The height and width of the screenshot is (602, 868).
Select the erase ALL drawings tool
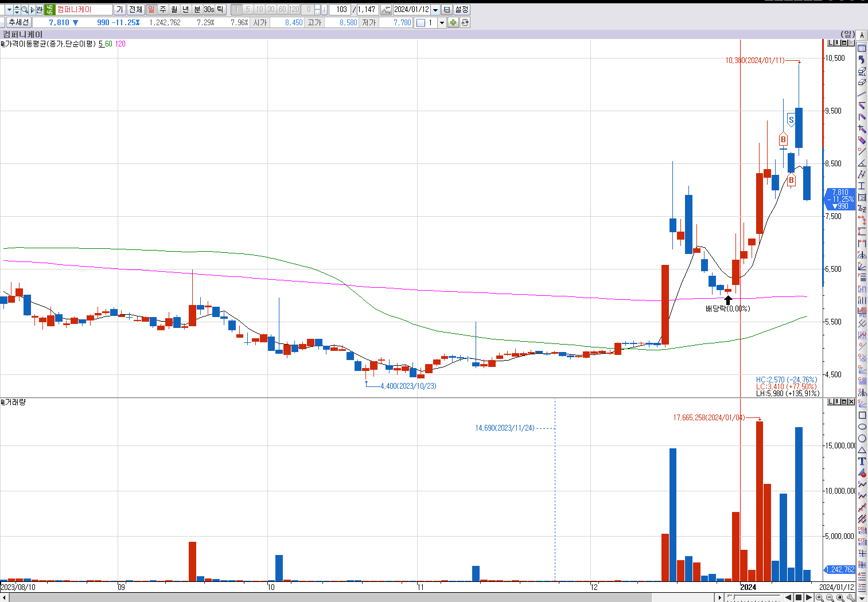[x=862, y=71]
